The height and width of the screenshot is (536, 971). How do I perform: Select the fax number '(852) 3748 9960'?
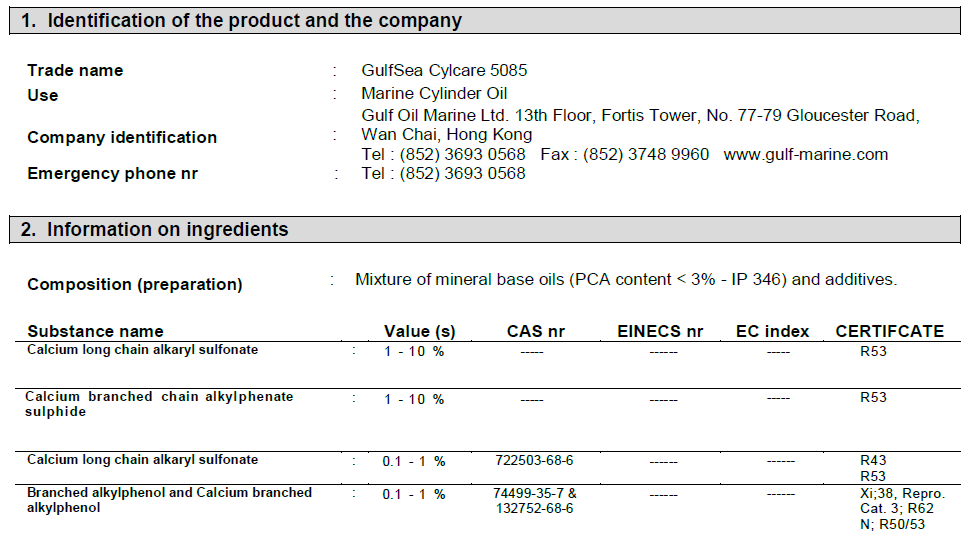646,154
